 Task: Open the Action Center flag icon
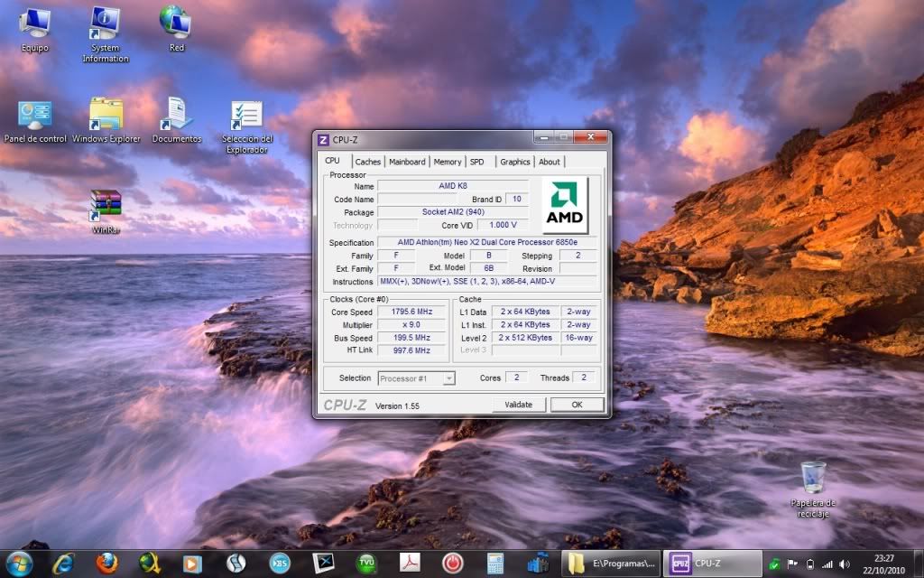pyautogui.click(x=792, y=564)
